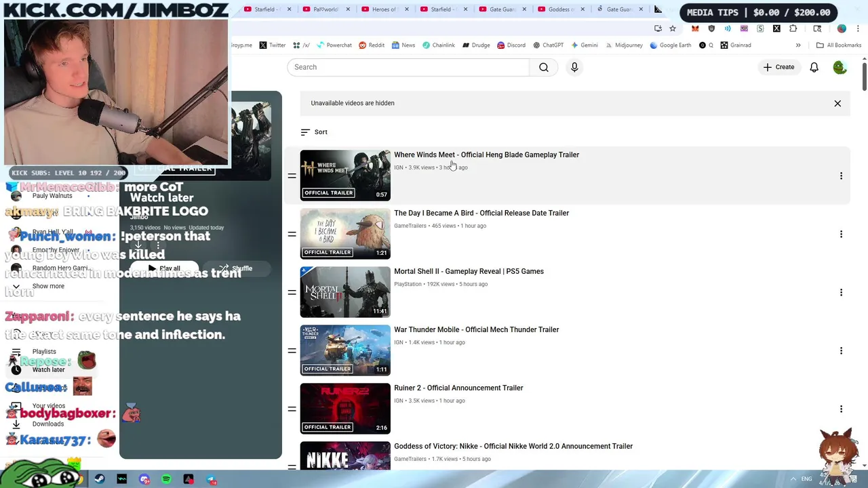Open options menu for Where Winds Meet video

pyautogui.click(x=841, y=176)
